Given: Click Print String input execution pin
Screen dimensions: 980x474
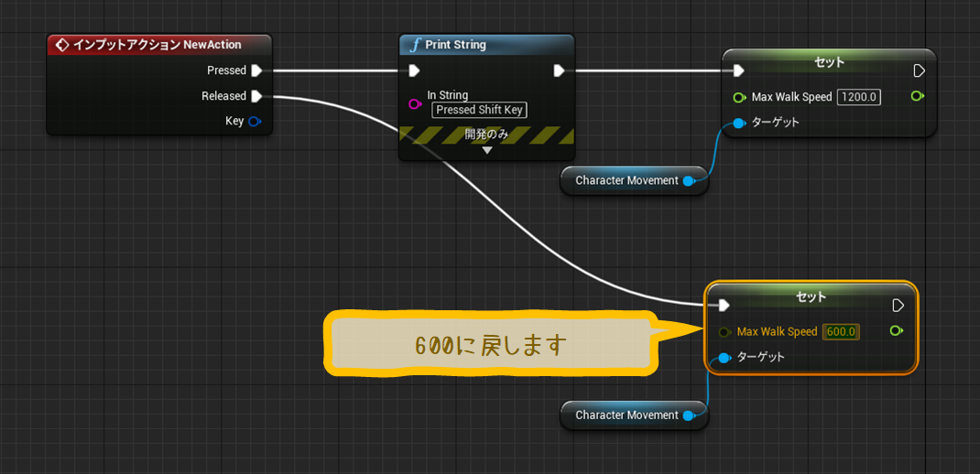Looking at the screenshot, I should (414, 70).
